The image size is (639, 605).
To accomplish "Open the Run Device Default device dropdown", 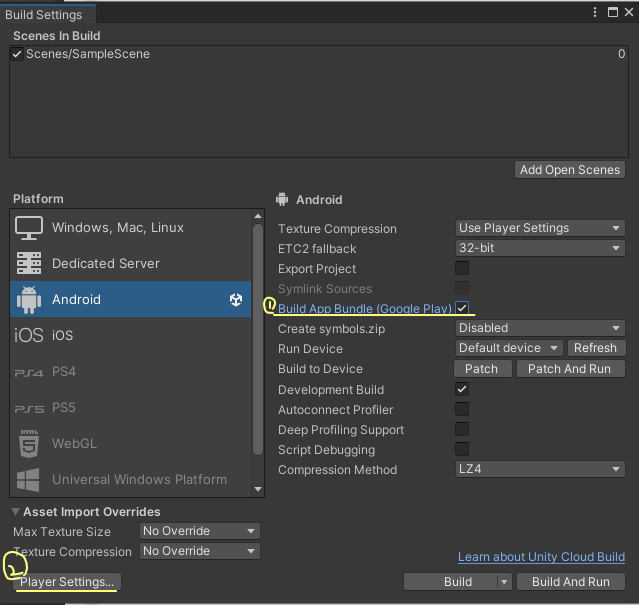I will [x=509, y=348].
